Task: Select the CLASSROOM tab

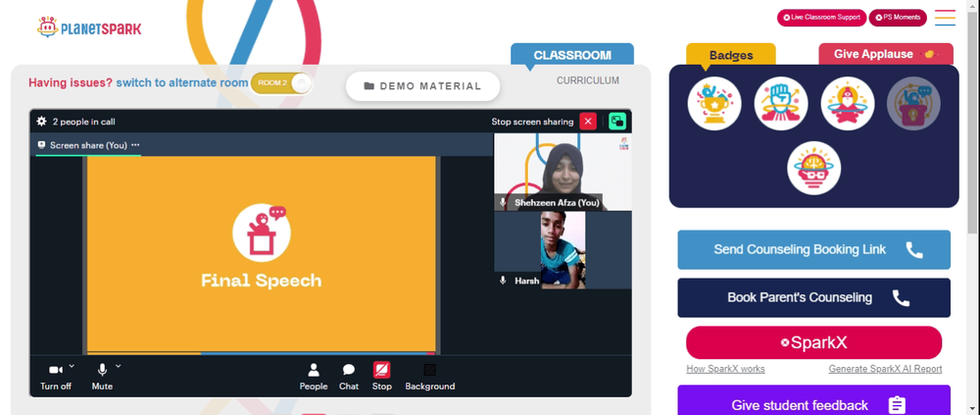Action: coord(572,55)
